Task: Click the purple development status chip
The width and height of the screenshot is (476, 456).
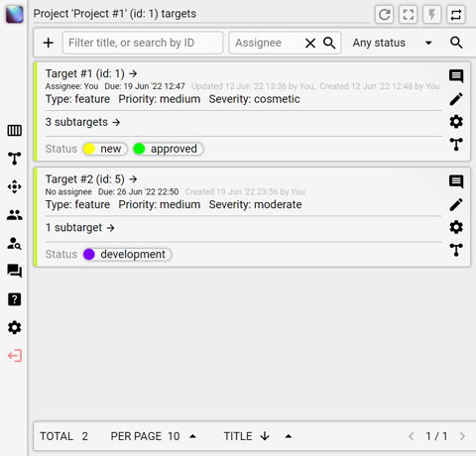Action: [x=127, y=255]
